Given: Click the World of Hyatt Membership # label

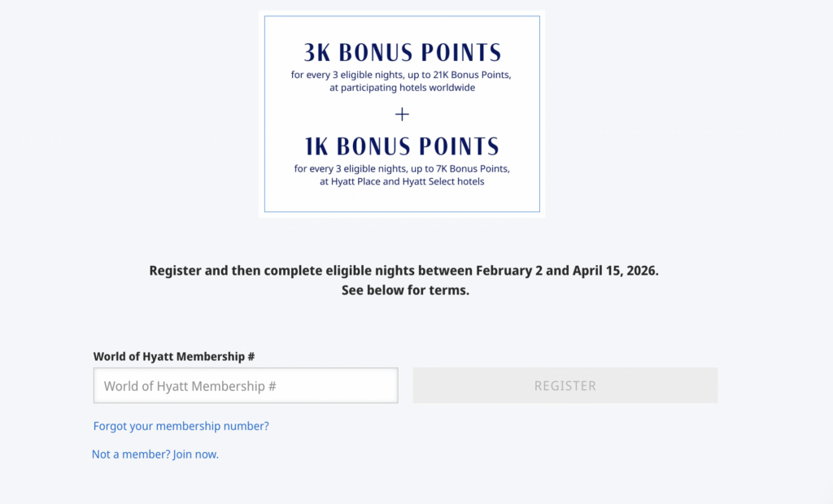Looking at the screenshot, I should click(x=174, y=356).
